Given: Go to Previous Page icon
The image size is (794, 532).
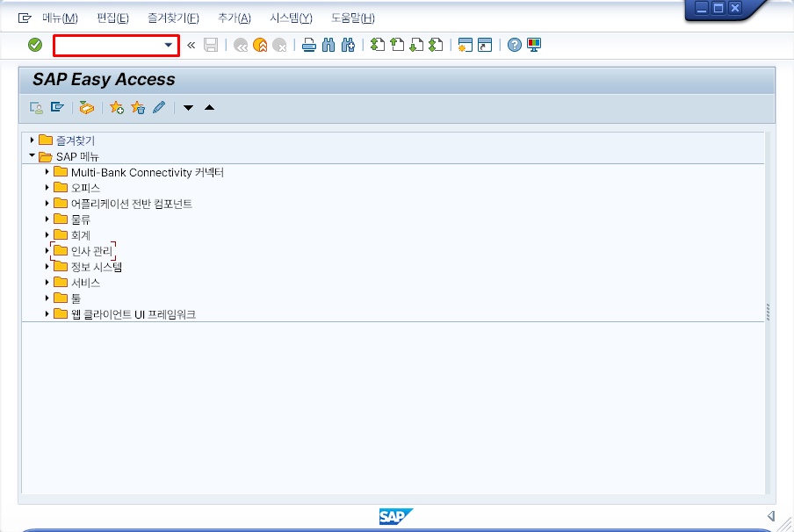Looking at the screenshot, I should (397, 45).
